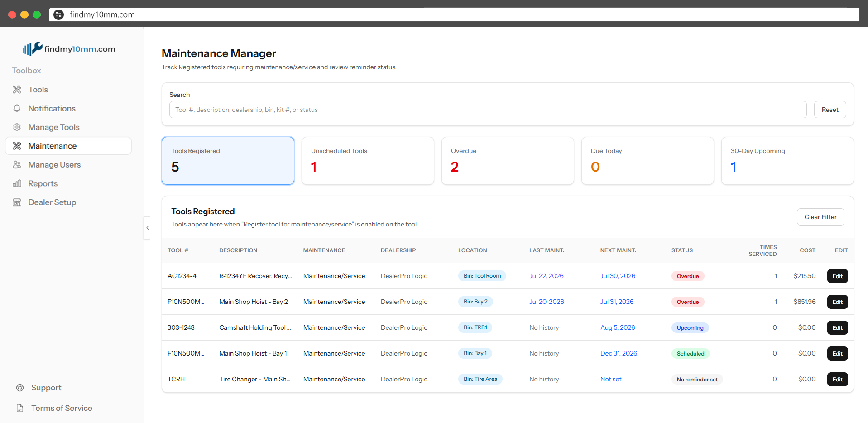Click the browser address bar URL
This screenshot has height=423, width=868.
(102, 14)
